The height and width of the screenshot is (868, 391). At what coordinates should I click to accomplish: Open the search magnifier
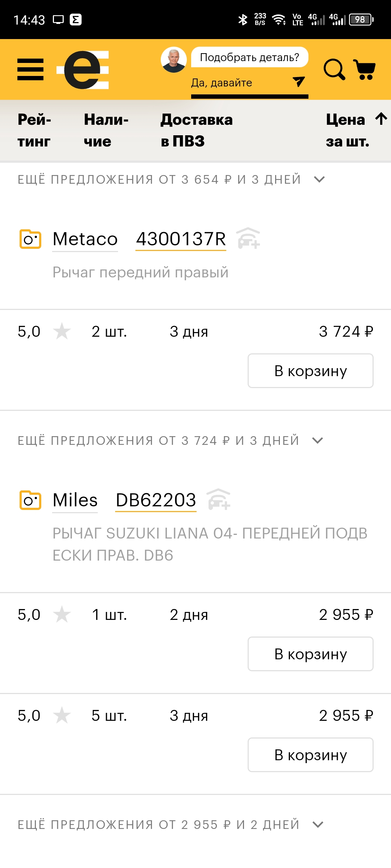pyautogui.click(x=334, y=69)
